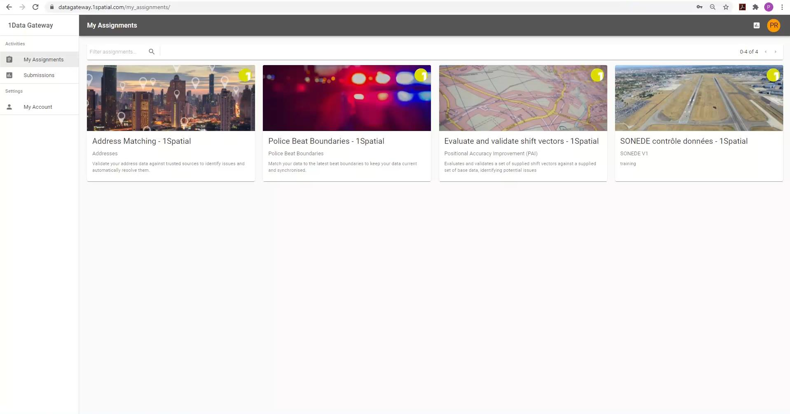Click the My Assignments clipboard icon
Image resolution: width=790 pixels, height=414 pixels.
tap(9, 59)
